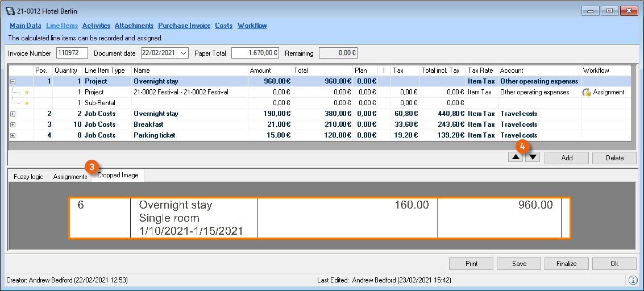Click the star icon beside Project sub-row
Screen dimensions: 644x291
(x=26, y=92)
